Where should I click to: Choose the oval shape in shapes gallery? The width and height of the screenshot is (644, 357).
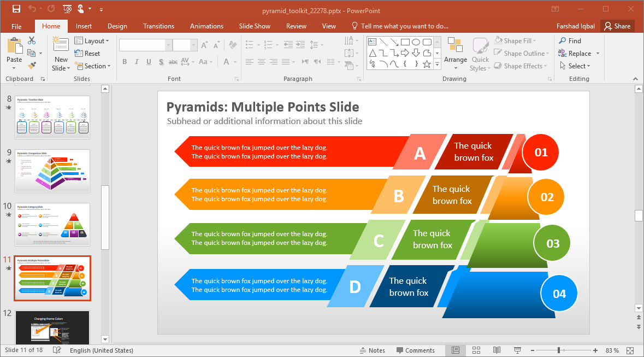[x=416, y=42]
